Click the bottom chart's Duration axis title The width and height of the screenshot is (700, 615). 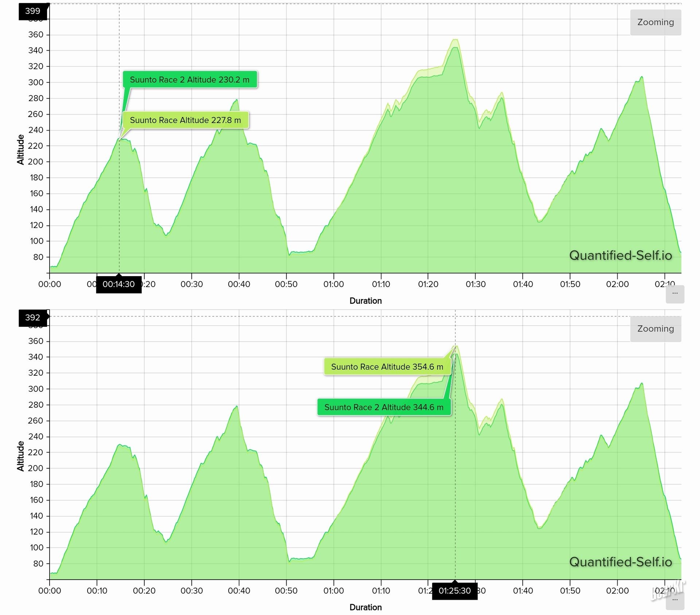coord(365,607)
